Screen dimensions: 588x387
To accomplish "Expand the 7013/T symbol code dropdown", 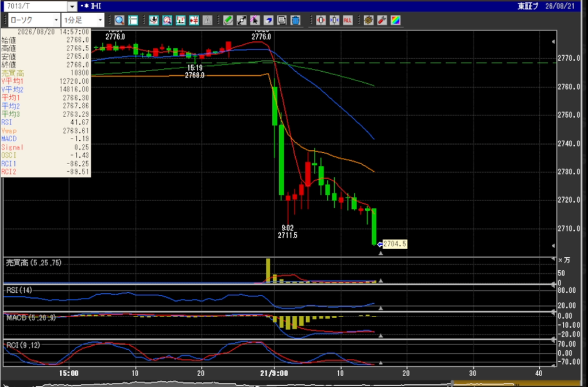I will tap(72, 6).
